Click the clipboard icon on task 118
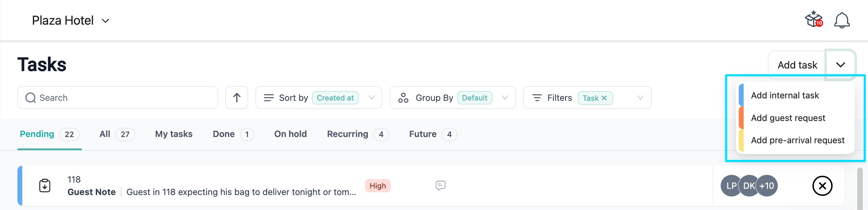This screenshot has width=868, height=210. [45, 186]
